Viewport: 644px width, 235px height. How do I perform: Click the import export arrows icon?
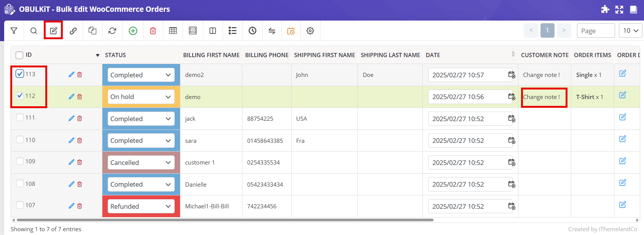pos(272,31)
